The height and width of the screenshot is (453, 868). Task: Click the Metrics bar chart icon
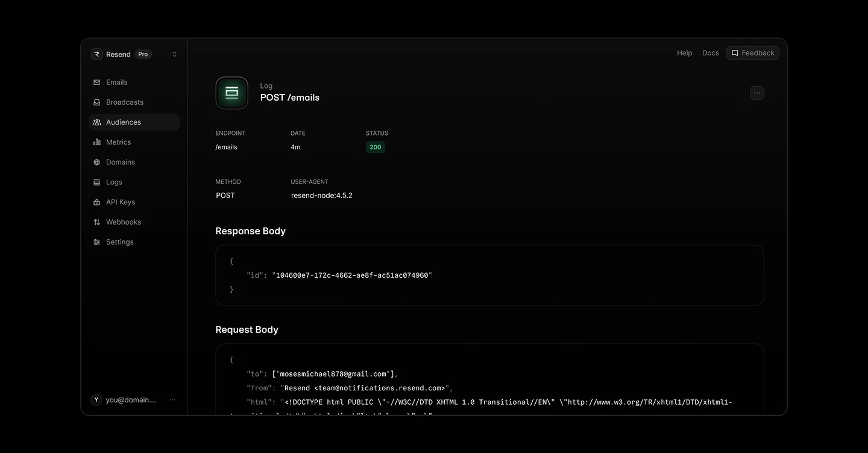[x=96, y=142]
